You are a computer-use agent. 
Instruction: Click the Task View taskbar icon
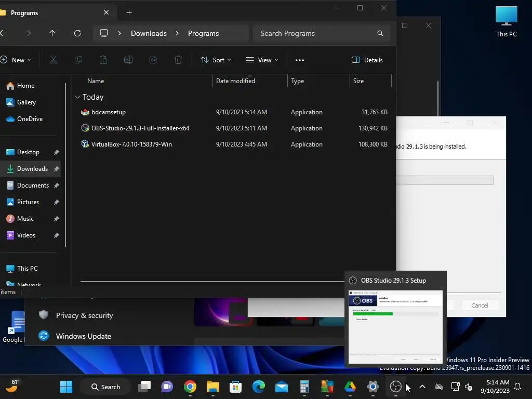click(x=144, y=387)
